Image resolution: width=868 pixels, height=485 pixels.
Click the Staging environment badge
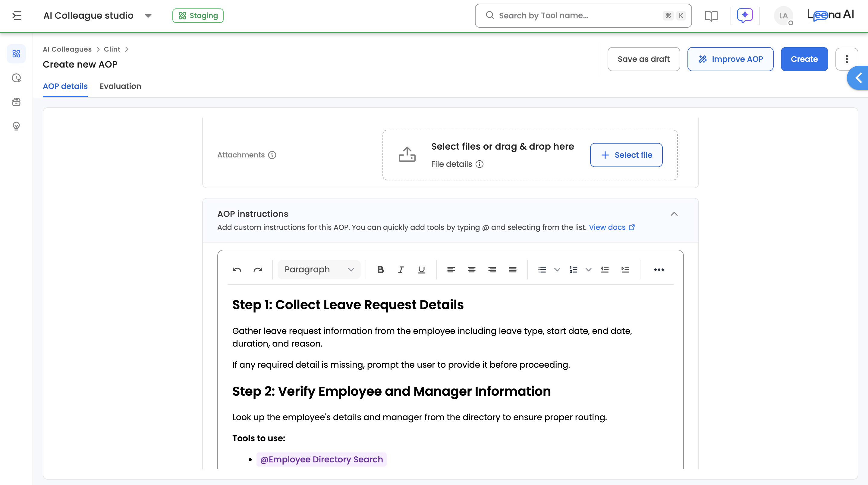click(198, 15)
